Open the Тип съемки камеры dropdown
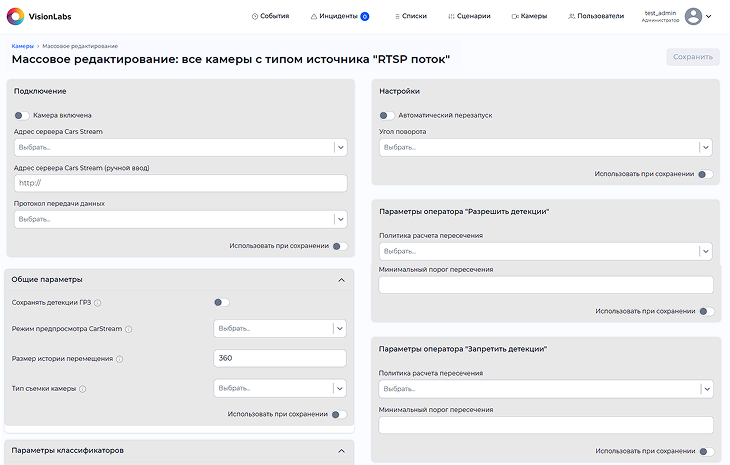This screenshot has width=730, height=465. pyautogui.click(x=280, y=388)
